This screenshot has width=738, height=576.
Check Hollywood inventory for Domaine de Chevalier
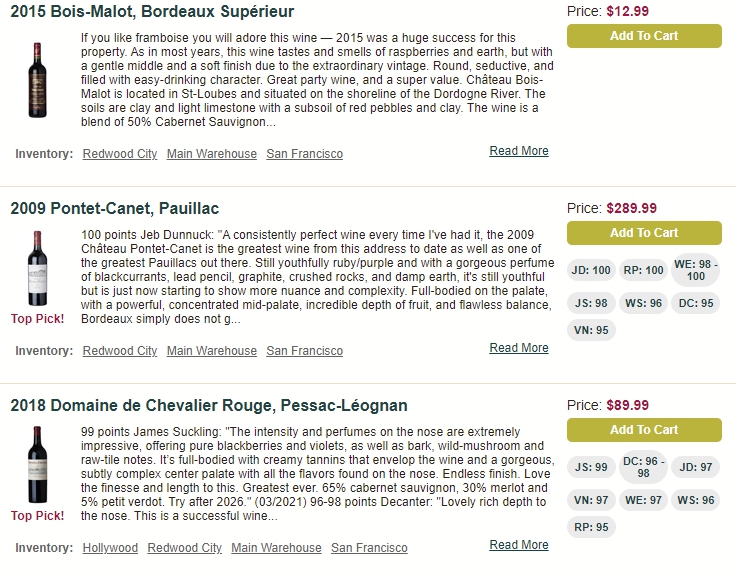[110, 548]
